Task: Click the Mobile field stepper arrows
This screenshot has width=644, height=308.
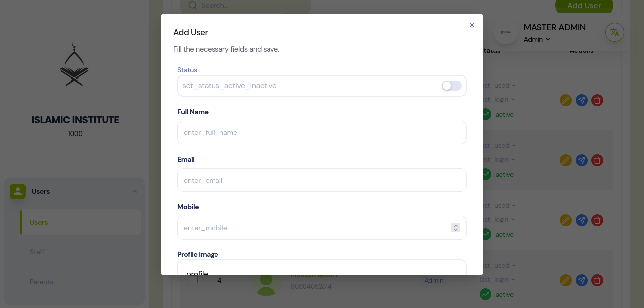Action: (456, 228)
